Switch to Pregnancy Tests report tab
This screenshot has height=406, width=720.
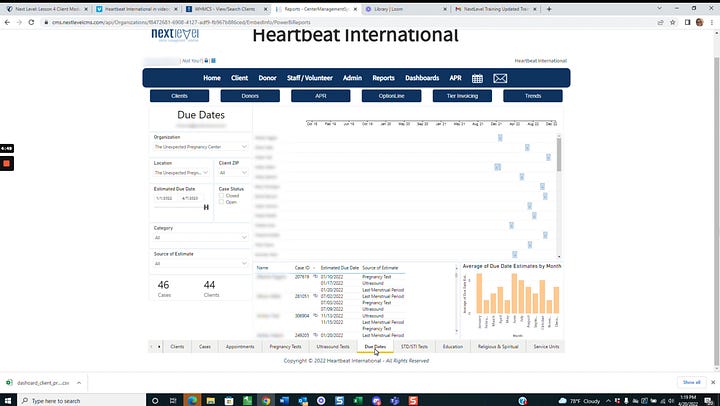[x=285, y=347]
